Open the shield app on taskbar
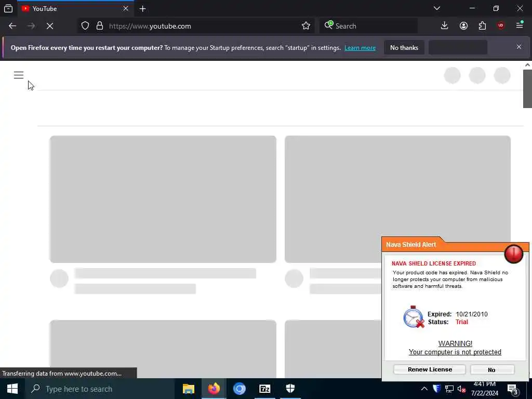This screenshot has height=399, width=532. [x=290, y=389]
